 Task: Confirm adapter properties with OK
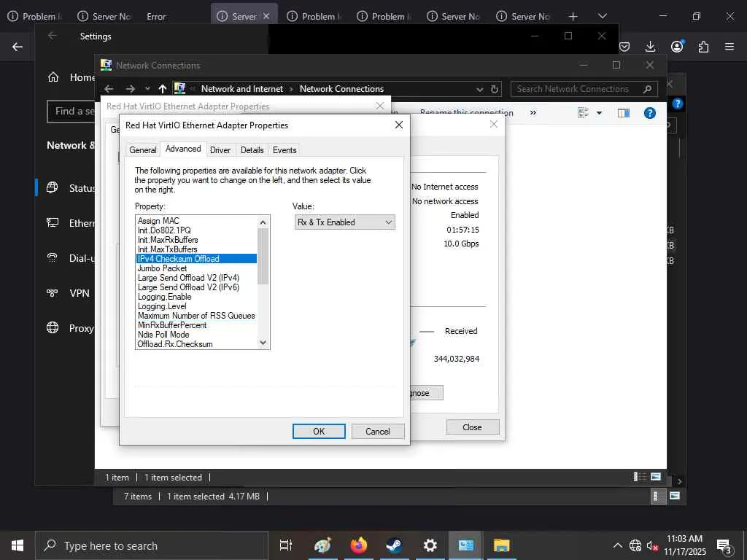(319, 432)
